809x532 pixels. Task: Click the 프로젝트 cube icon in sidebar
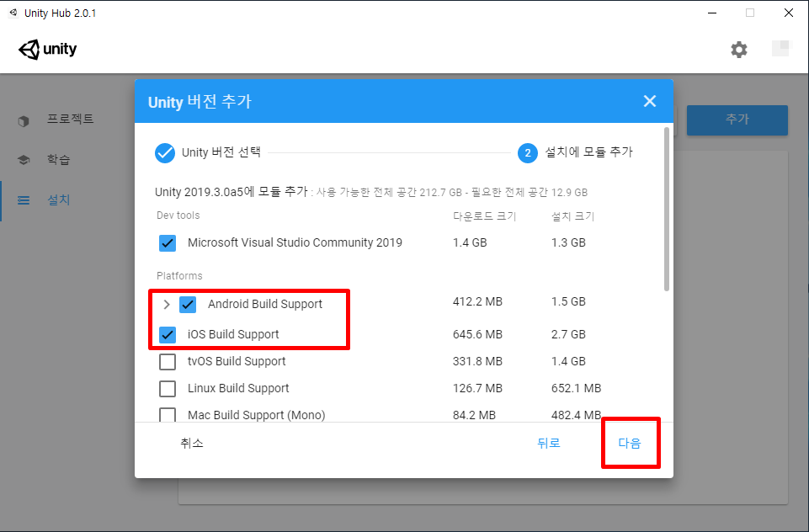[x=24, y=121]
